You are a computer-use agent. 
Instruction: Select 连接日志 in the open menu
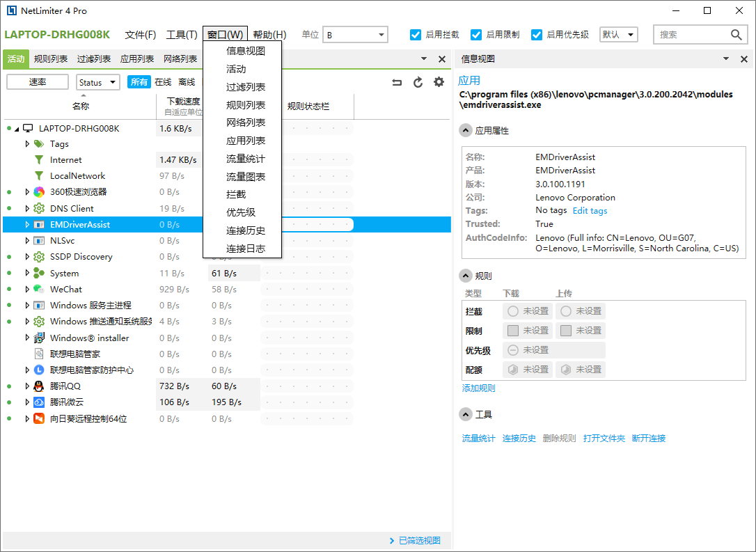[245, 249]
